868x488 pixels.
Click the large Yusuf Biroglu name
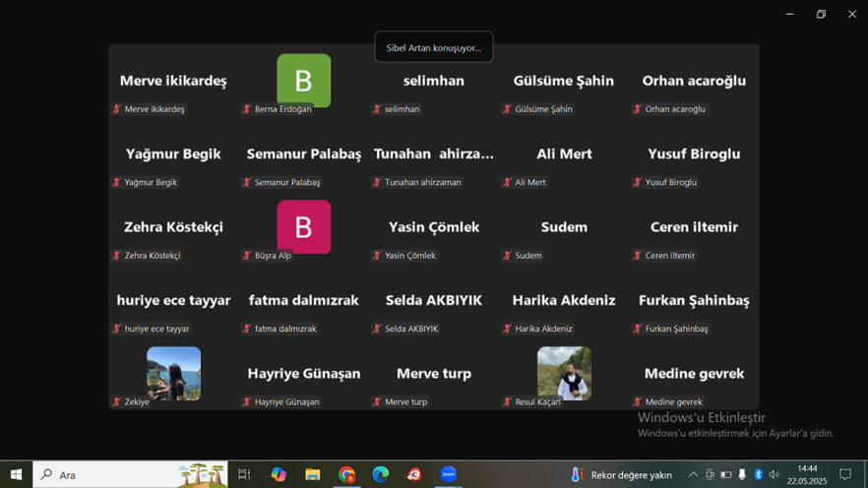tap(694, 153)
